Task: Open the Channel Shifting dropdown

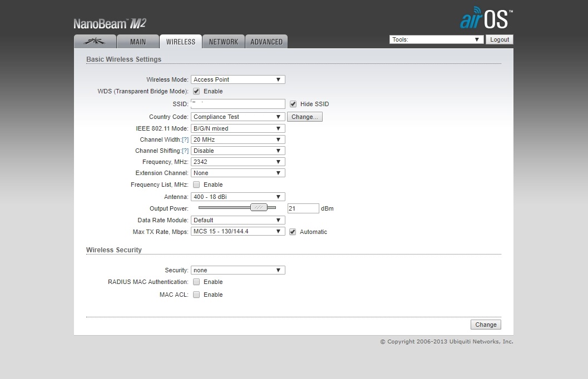Action: [x=238, y=151]
